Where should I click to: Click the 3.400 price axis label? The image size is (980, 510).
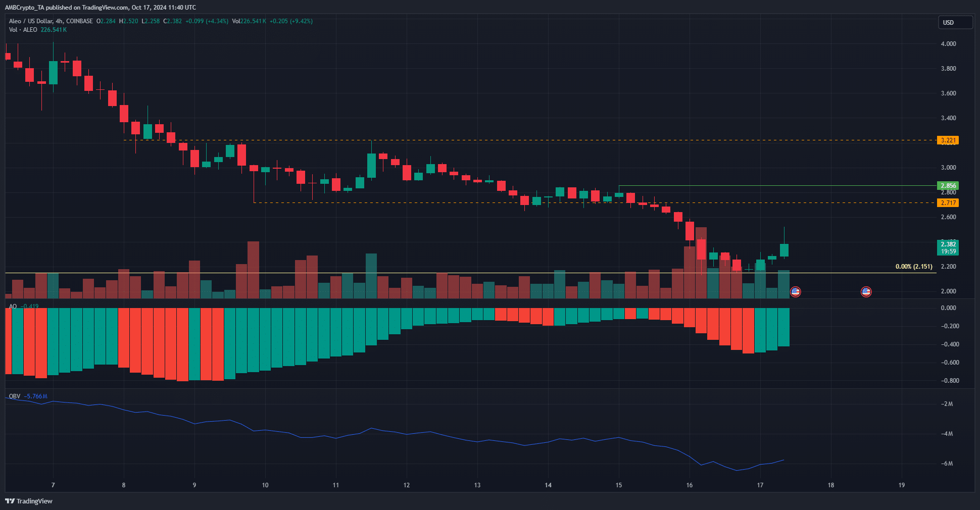948,118
